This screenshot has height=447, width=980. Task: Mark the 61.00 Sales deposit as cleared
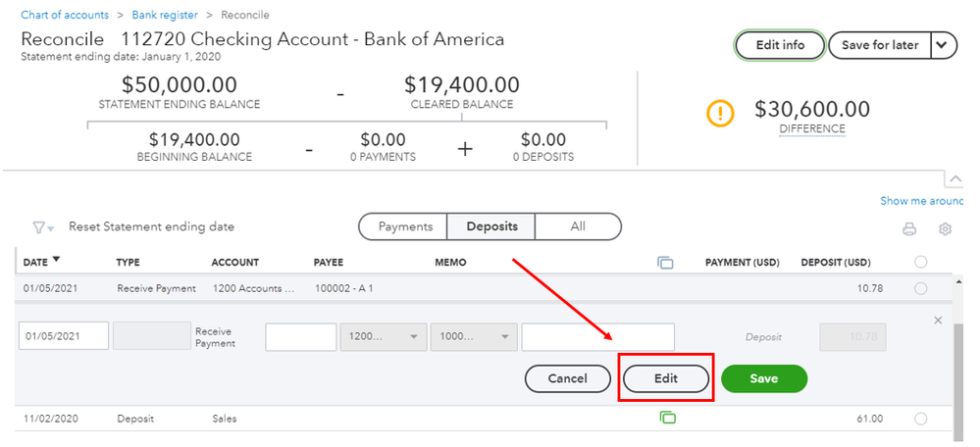(920, 419)
